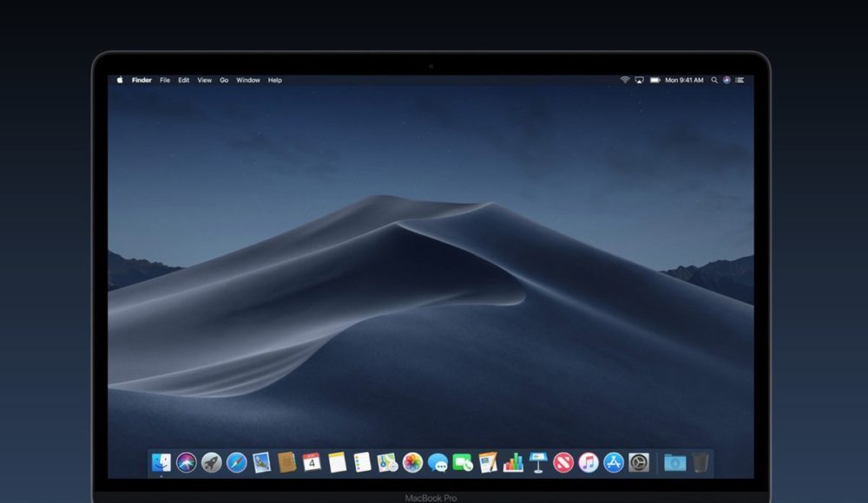
Task: Launch Maps from the Dock
Action: (387, 462)
